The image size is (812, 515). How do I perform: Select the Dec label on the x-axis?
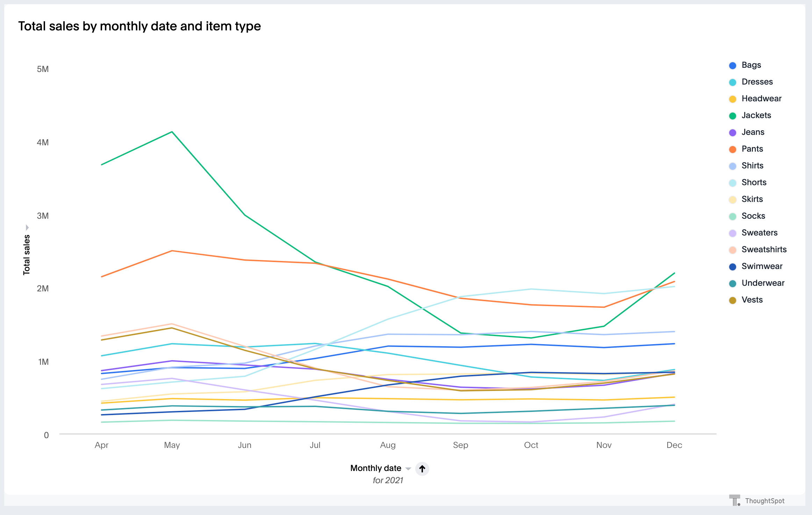[x=674, y=445]
